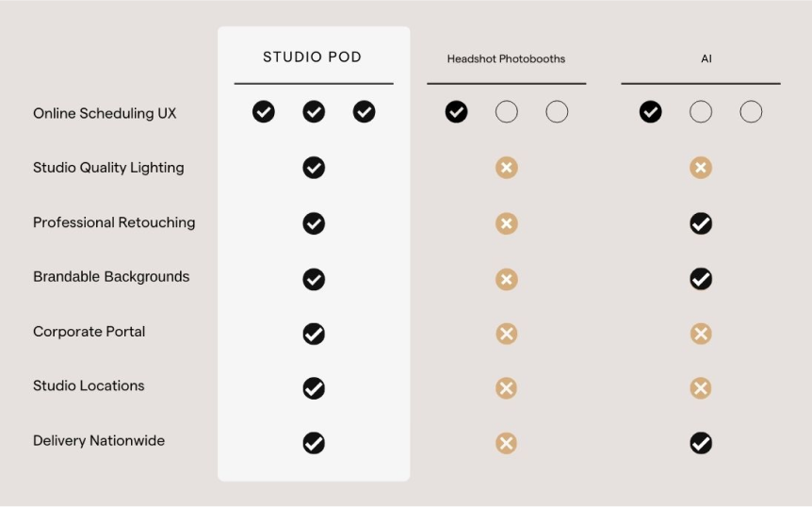Click the Corporate Portal row label
812x507 pixels.
(x=89, y=332)
